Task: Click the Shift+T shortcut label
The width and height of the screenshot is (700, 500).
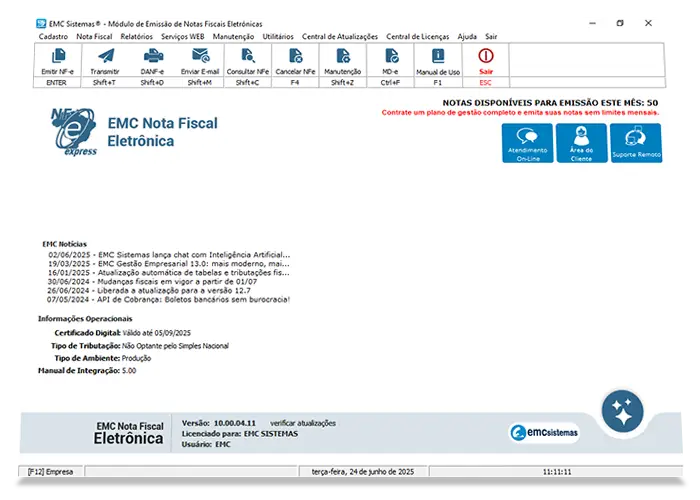Action: tap(104, 83)
